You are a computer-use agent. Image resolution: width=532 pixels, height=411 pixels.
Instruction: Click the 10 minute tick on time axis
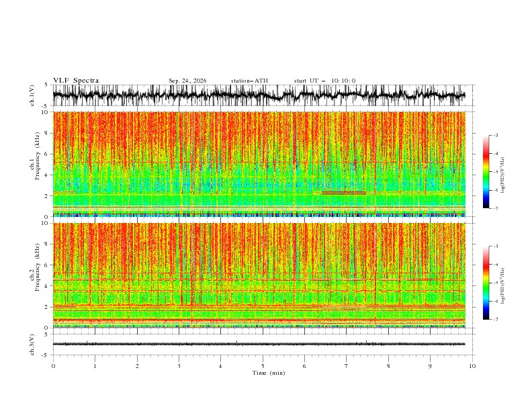coord(472,366)
